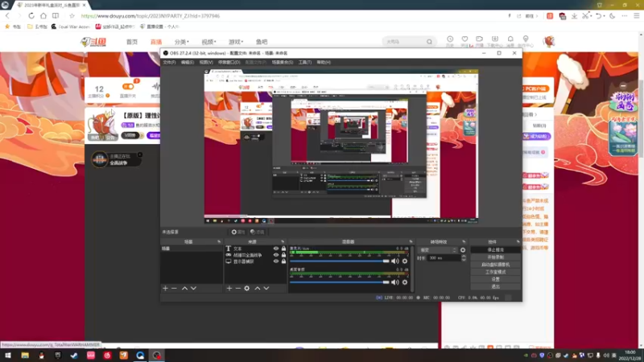Toggle the lock on the 文本 source
644x362 pixels.
click(283, 249)
